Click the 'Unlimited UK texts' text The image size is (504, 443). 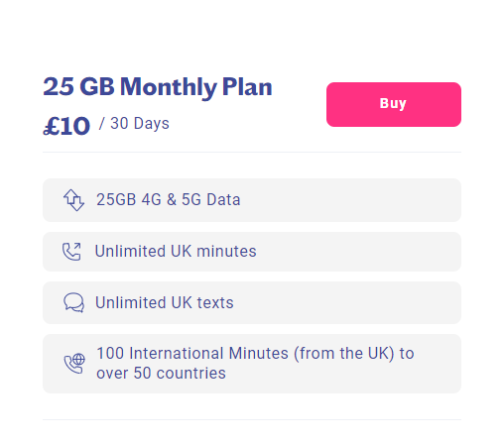(165, 302)
